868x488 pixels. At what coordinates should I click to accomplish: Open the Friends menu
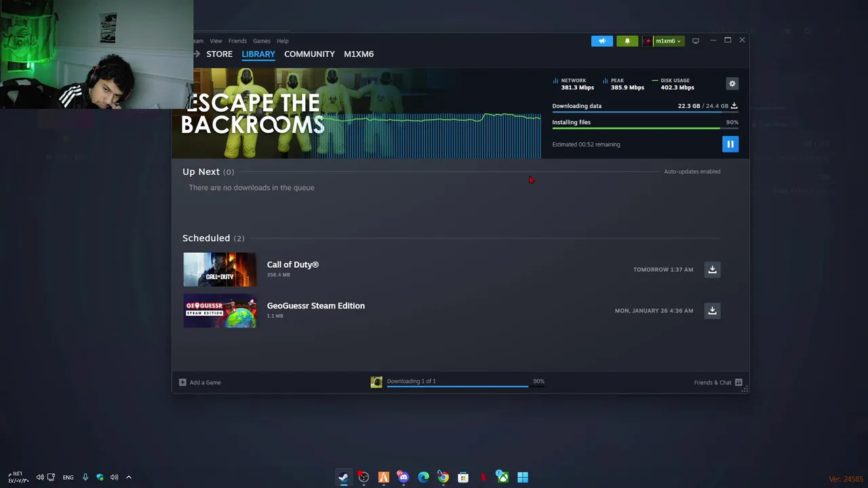pyautogui.click(x=237, y=41)
